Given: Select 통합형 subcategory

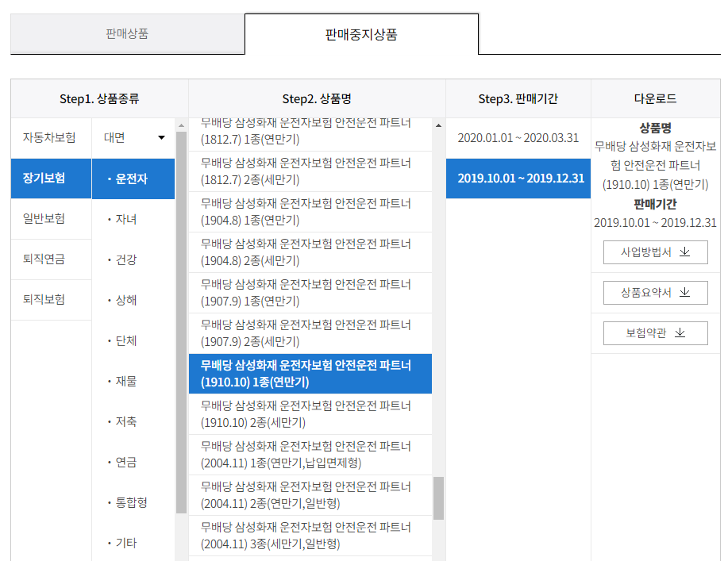Looking at the screenshot, I should click(133, 502).
